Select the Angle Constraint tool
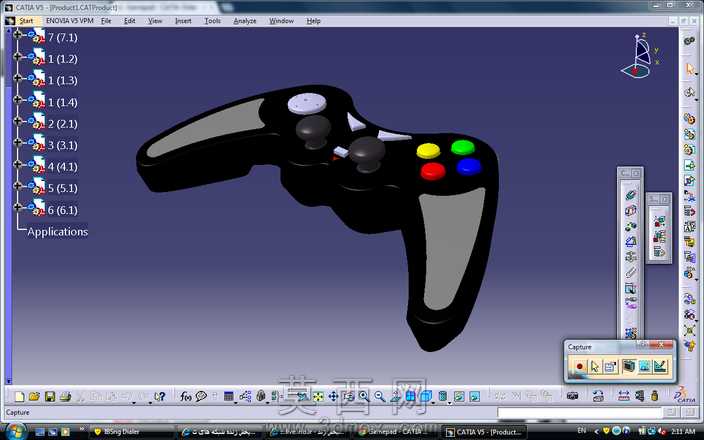 tap(630, 242)
